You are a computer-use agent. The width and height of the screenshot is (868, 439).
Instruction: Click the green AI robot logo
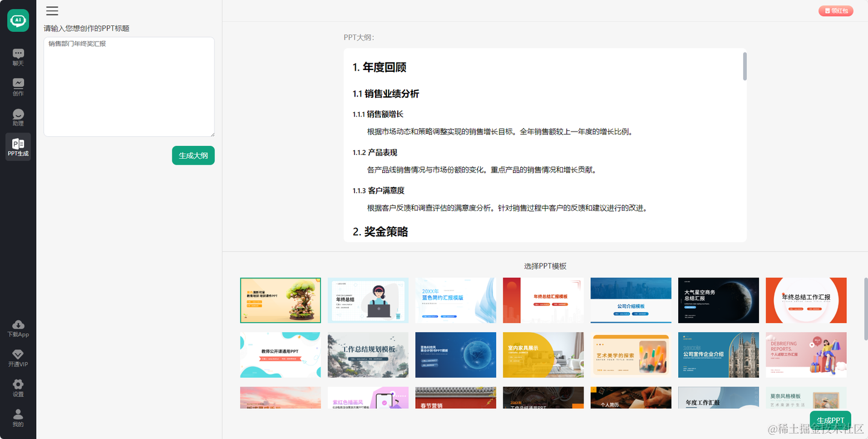tap(18, 21)
